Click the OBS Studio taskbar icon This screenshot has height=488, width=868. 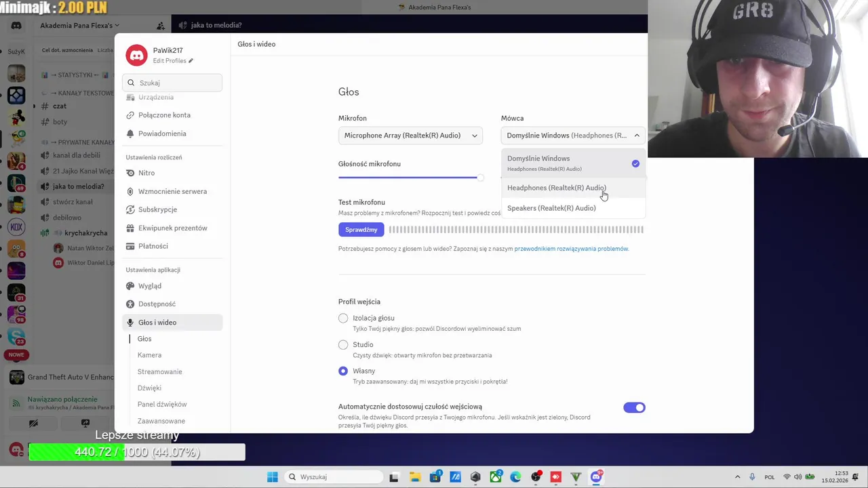pos(536,477)
